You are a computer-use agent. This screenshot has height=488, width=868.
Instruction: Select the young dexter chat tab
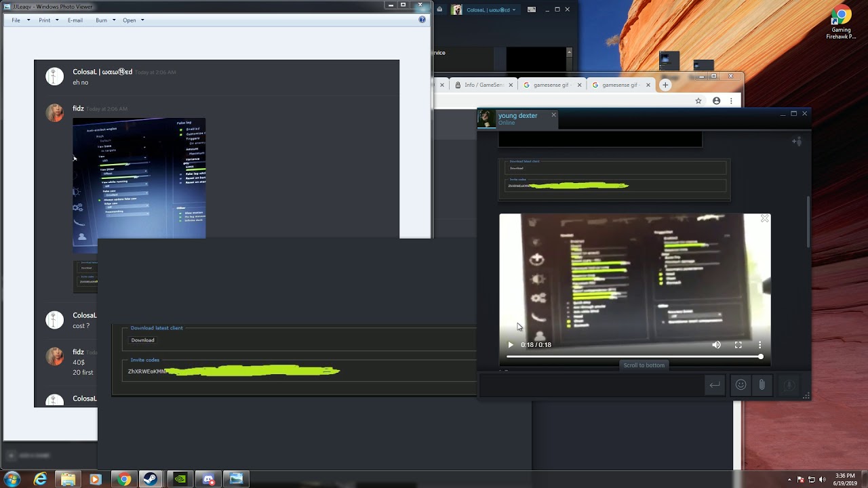[x=517, y=119]
